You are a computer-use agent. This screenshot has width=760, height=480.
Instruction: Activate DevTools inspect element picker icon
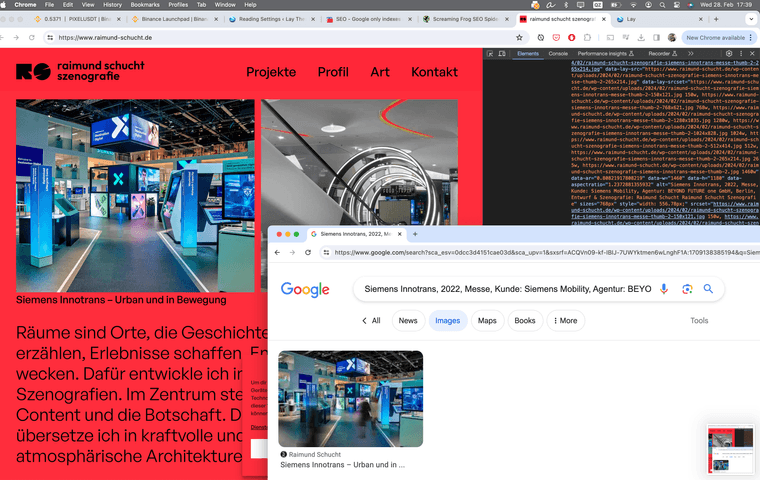pos(490,52)
